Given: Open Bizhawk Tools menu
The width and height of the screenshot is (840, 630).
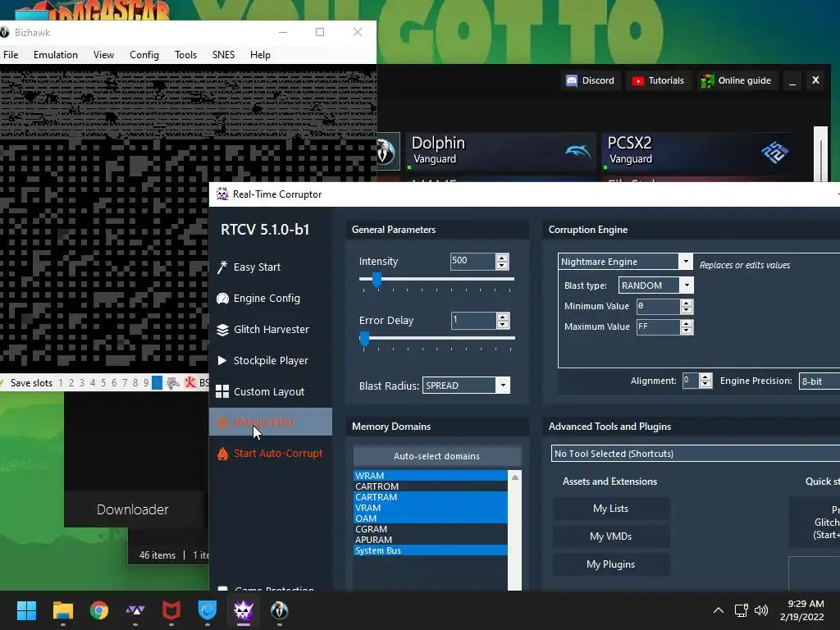Looking at the screenshot, I should (x=186, y=55).
